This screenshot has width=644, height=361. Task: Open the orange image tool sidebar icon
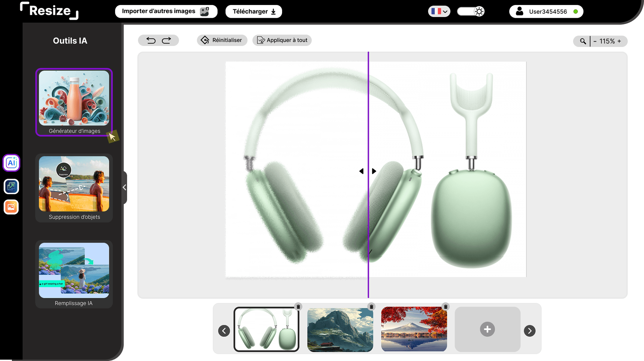[11, 207]
